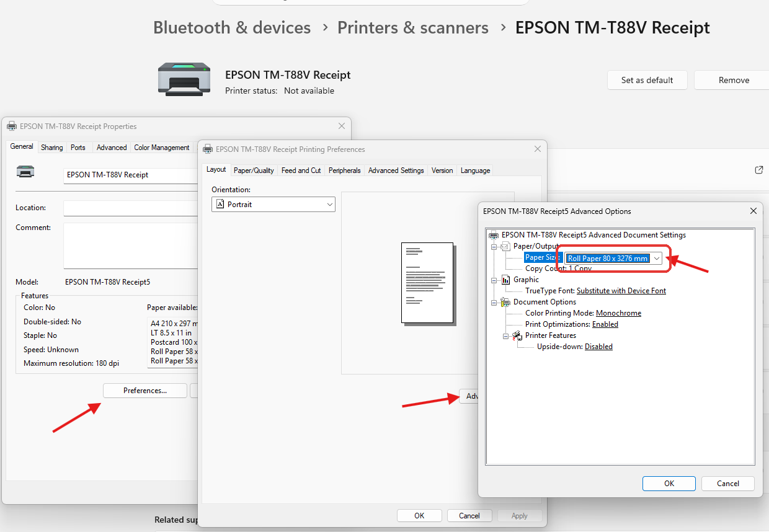Click the Upside-down Disabled value
The image size is (769, 532).
point(598,347)
